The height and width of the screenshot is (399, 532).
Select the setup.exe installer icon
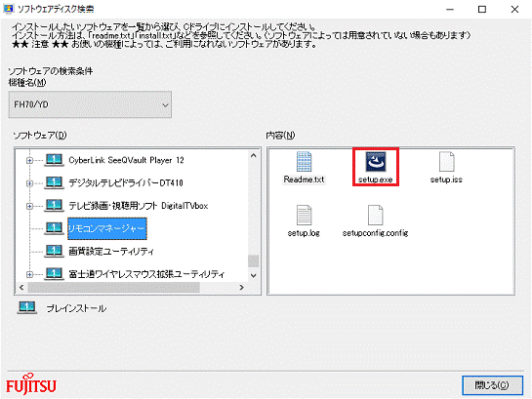click(x=375, y=162)
